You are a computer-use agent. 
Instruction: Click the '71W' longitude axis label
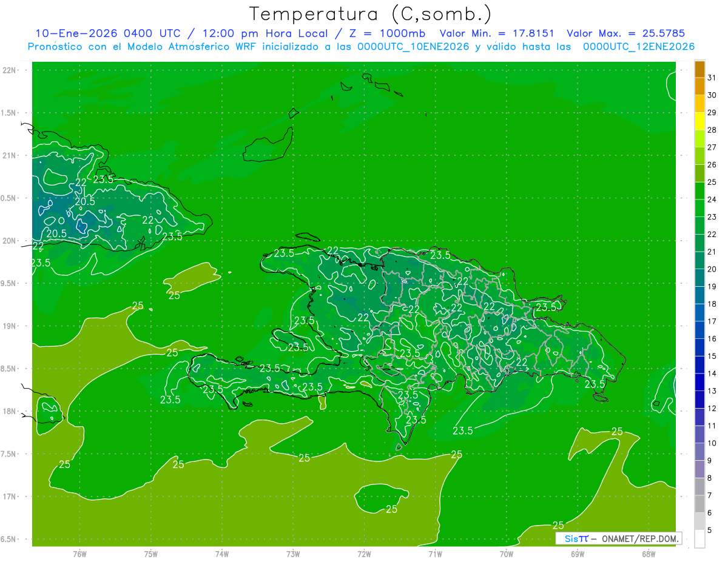435,554
